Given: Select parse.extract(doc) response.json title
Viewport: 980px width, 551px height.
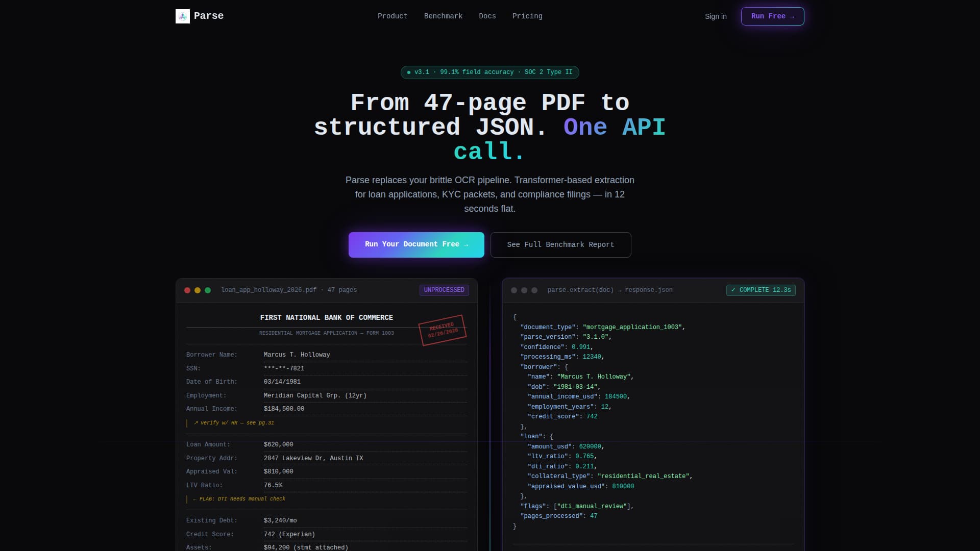Looking at the screenshot, I should (610, 290).
